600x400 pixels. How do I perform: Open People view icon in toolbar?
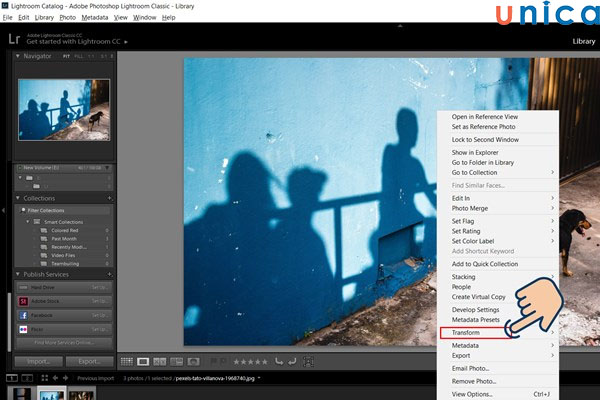tap(193, 361)
